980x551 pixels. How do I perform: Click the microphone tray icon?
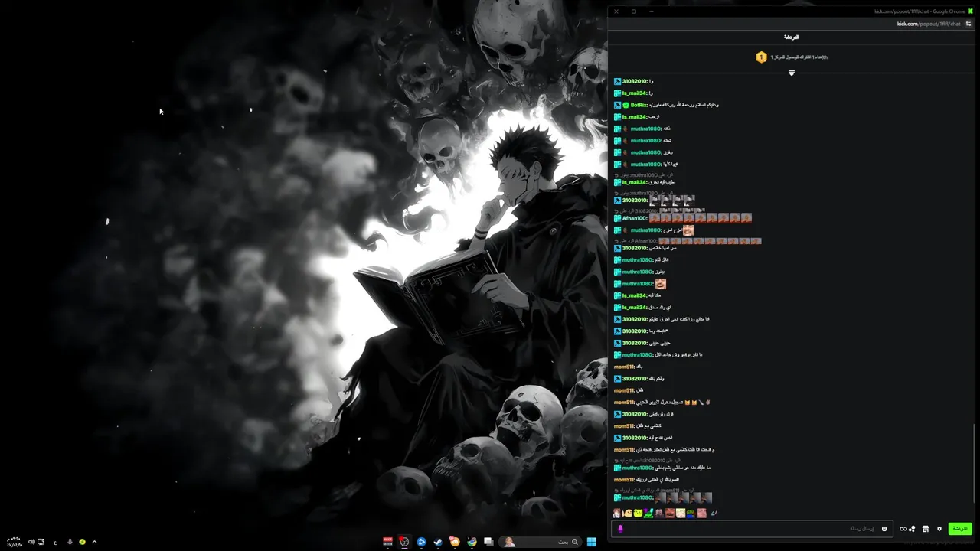pyautogui.click(x=70, y=542)
